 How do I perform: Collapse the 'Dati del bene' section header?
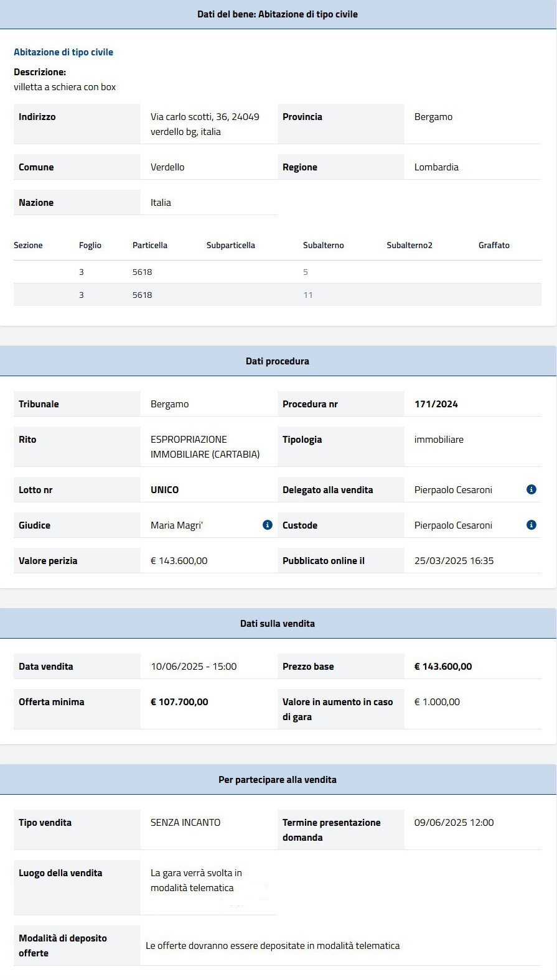pyautogui.click(x=278, y=14)
